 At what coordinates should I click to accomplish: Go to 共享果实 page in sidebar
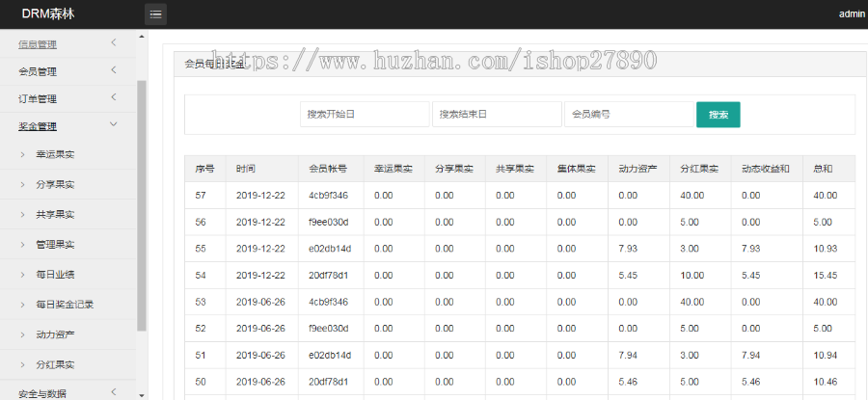55,215
